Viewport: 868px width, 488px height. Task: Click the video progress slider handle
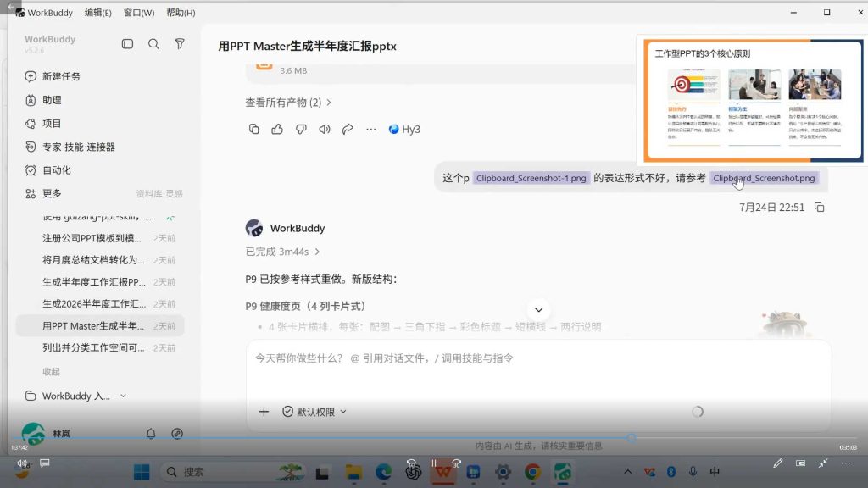[631, 438]
